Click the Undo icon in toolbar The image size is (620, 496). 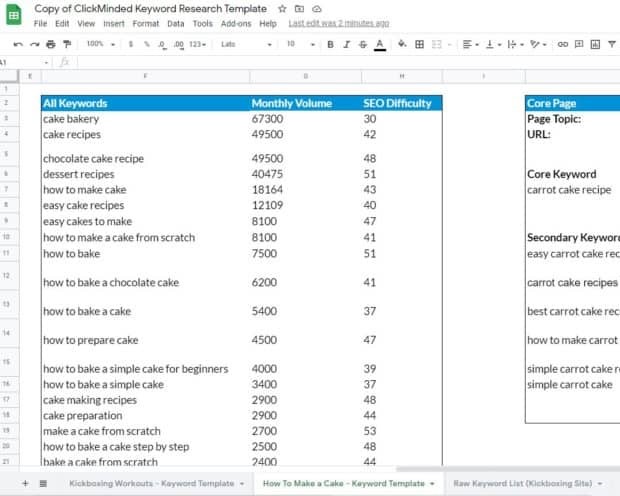pos(18,44)
